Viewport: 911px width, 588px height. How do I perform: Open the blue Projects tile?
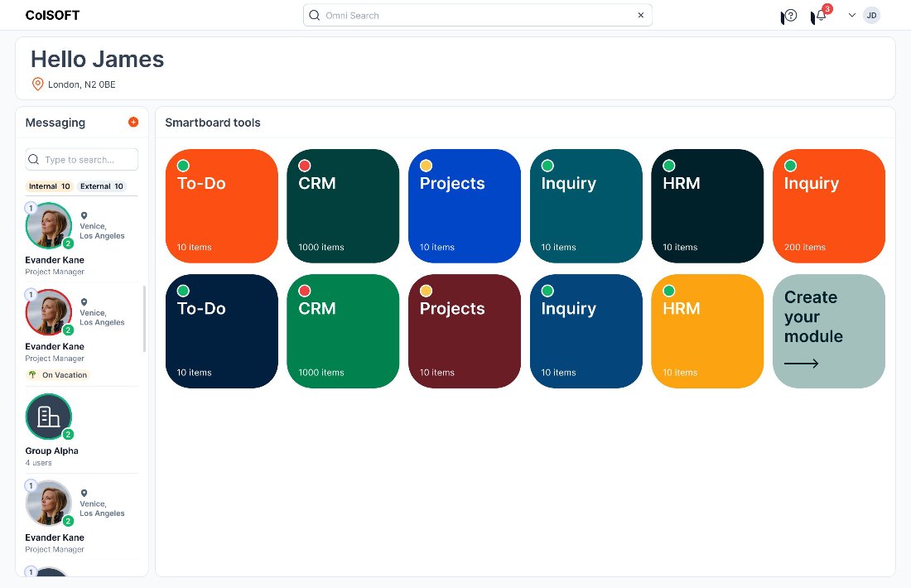point(465,206)
